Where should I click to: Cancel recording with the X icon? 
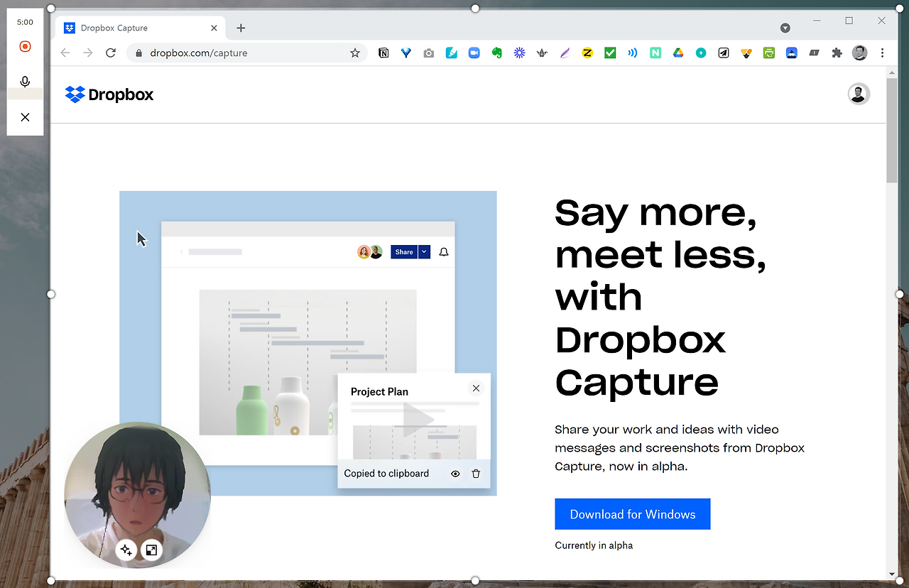25,116
